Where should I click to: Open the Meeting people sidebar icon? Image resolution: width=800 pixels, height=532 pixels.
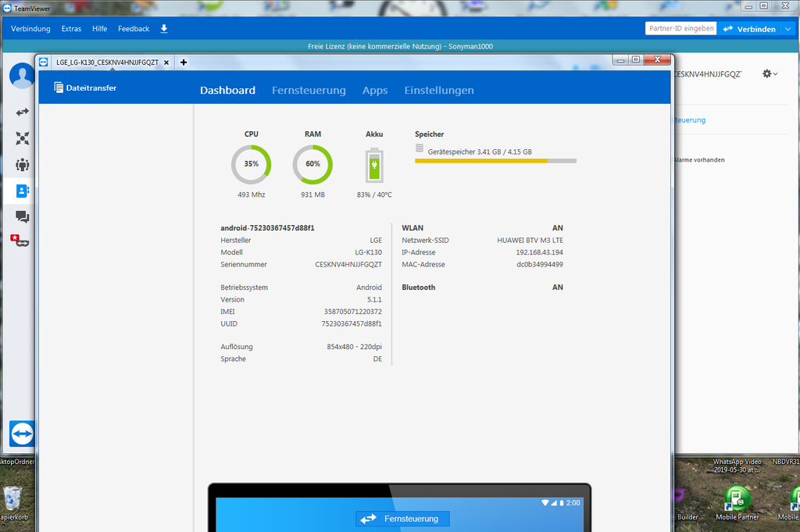(x=22, y=165)
